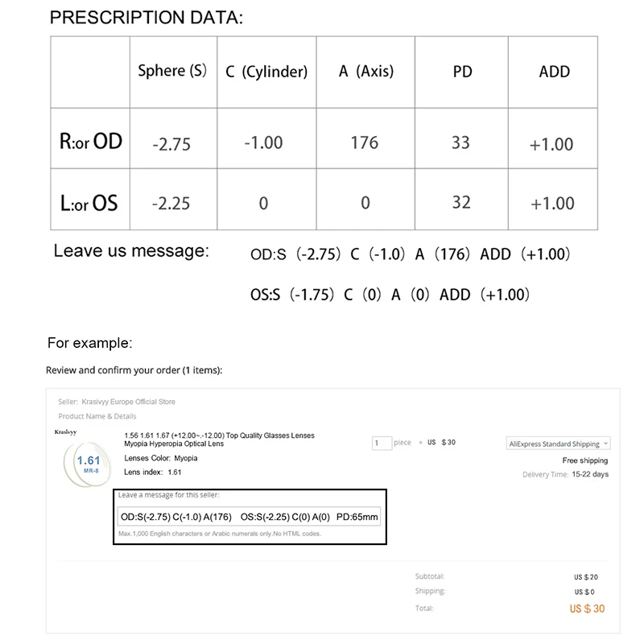The width and height of the screenshot is (644, 644).
Task: Click the orange total price US $30
Action: (586, 609)
